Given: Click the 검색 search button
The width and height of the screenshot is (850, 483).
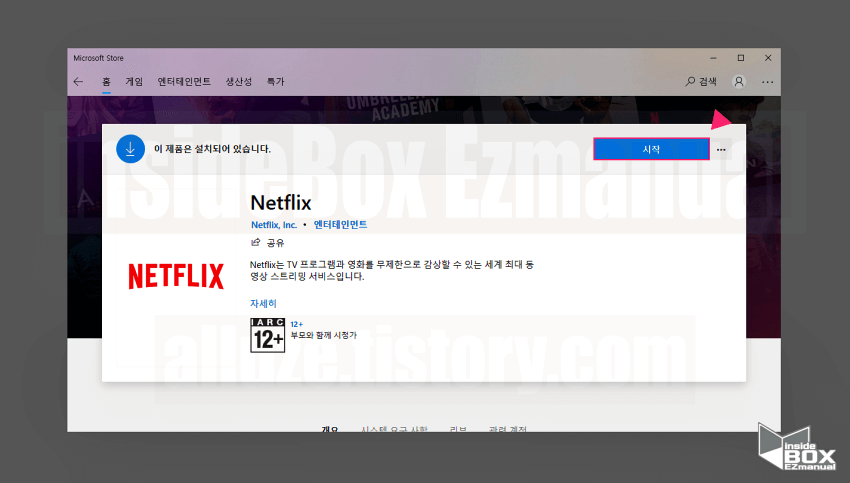Looking at the screenshot, I should [701, 82].
